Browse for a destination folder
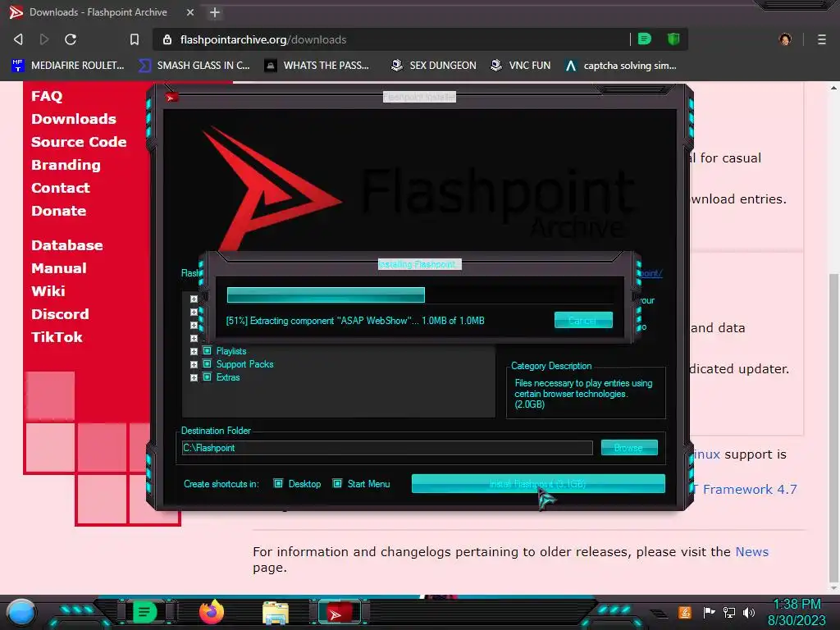840x630 pixels. [629, 448]
